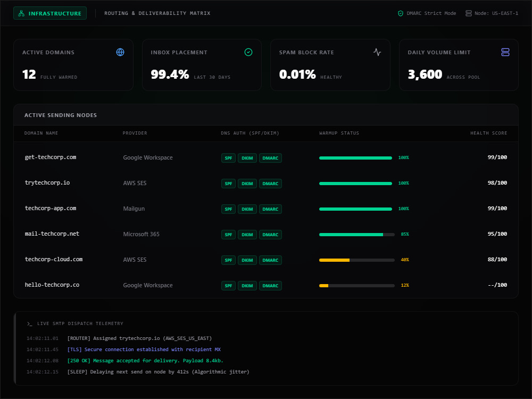Click the DNS Auth (SPF/DKIM) column header

click(x=250, y=133)
